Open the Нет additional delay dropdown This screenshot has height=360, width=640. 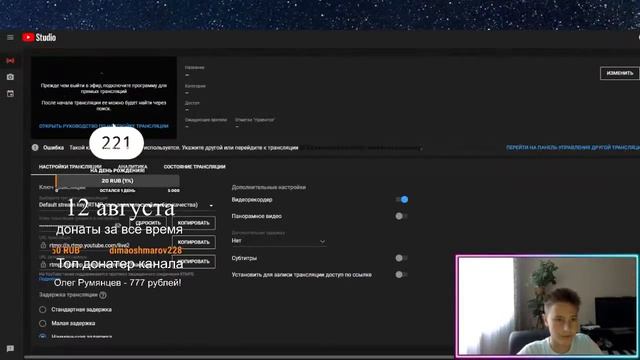point(278,241)
